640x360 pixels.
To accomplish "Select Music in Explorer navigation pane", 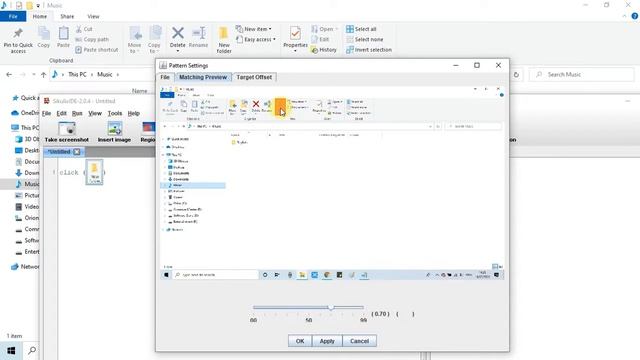I will coord(27,184).
